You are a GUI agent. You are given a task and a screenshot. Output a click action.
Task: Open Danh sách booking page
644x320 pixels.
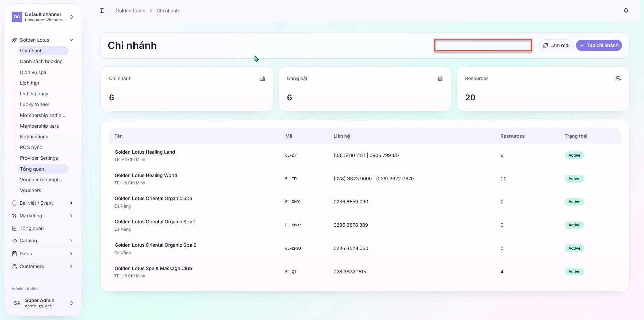[43, 61]
